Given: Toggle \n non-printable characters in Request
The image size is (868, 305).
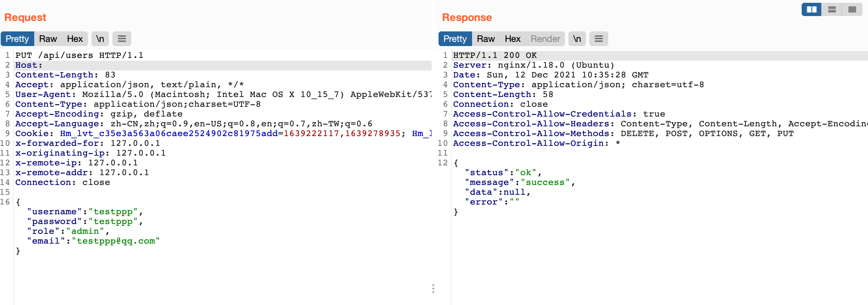Looking at the screenshot, I should [100, 39].
